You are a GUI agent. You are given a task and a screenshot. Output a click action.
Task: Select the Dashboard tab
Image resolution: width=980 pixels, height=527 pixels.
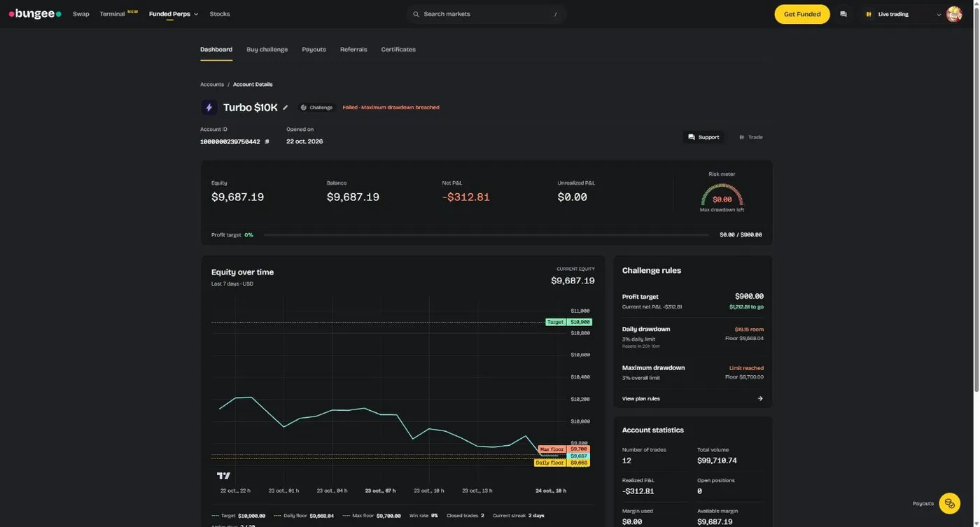[216, 50]
